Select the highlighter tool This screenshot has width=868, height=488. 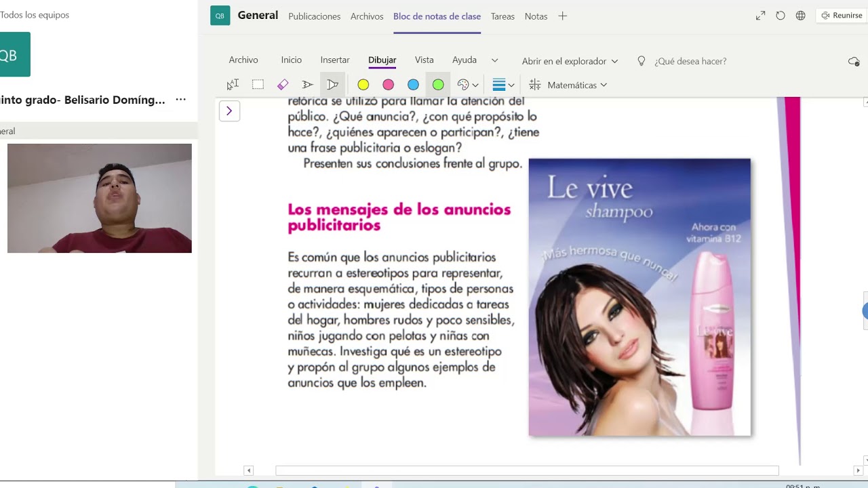click(332, 85)
